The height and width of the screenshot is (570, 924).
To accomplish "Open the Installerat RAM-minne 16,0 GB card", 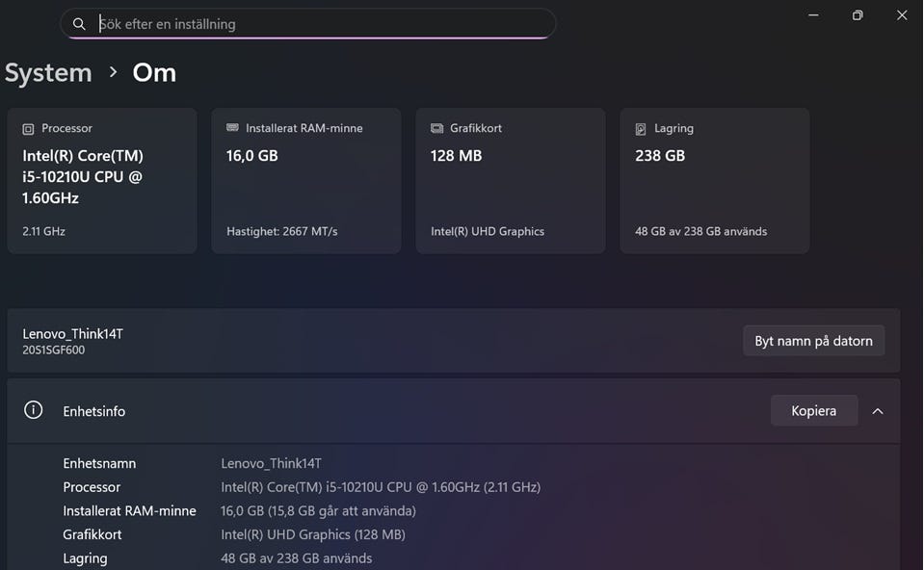I will 306,181.
